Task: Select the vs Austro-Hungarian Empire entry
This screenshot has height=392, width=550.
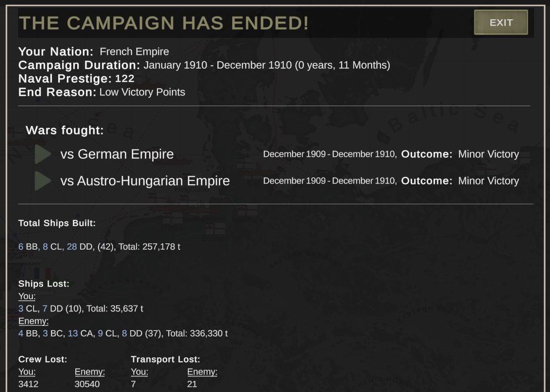Action: click(x=145, y=181)
